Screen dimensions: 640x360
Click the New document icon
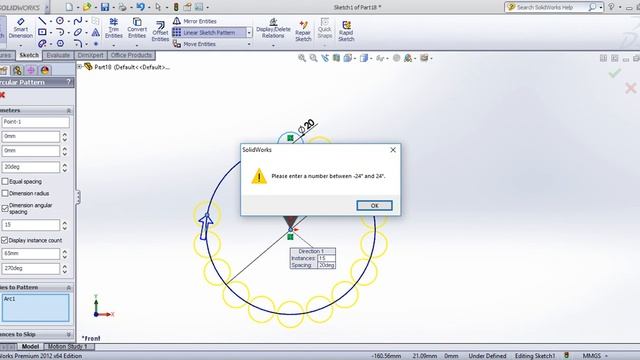69,7
